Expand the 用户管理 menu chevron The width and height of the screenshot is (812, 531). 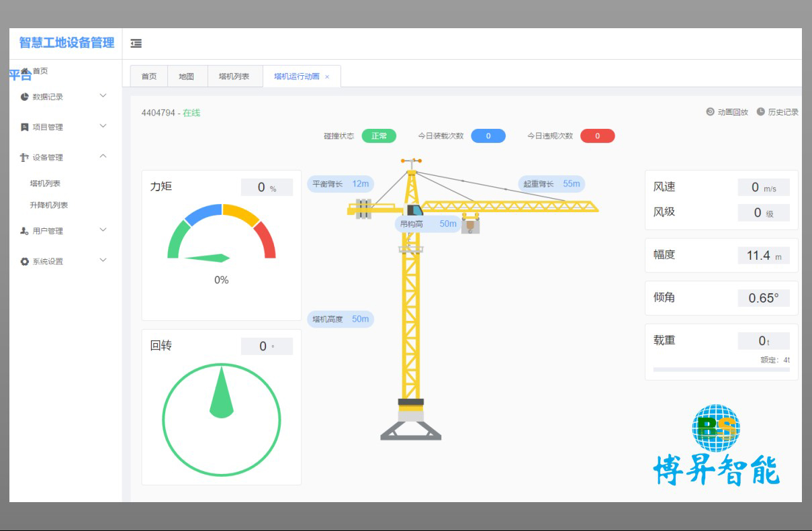pyautogui.click(x=103, y=230)
